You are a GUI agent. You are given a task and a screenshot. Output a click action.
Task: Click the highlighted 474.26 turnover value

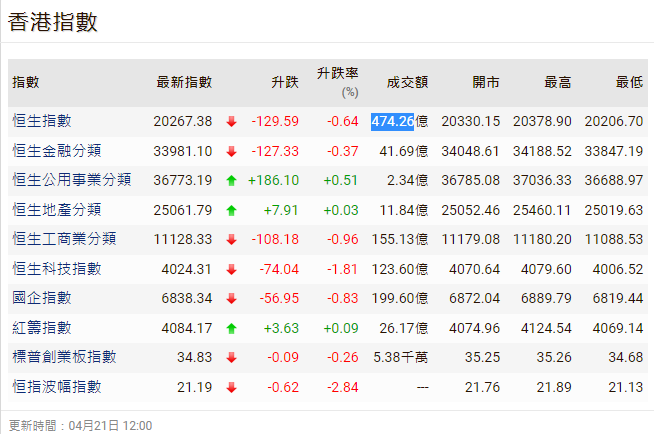tap(392, 121)
